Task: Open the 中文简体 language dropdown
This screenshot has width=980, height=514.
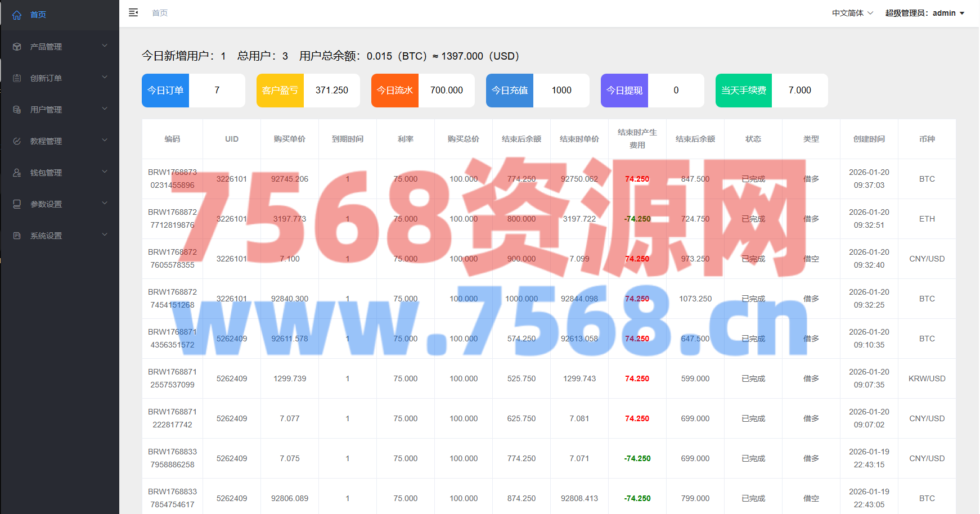Action: (x=852, y=13)
